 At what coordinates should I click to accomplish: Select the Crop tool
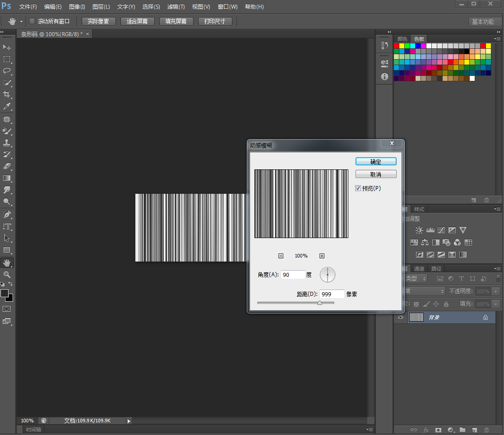(x=7, y=94)
